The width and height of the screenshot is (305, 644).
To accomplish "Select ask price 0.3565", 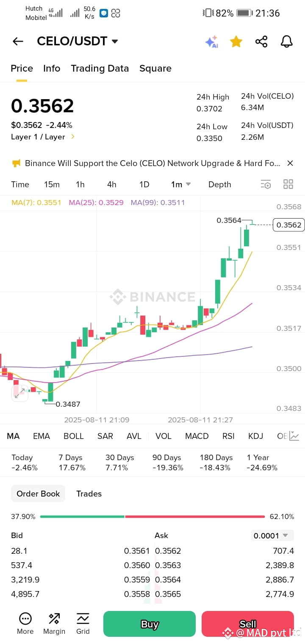I will click(x=168, y=594).
